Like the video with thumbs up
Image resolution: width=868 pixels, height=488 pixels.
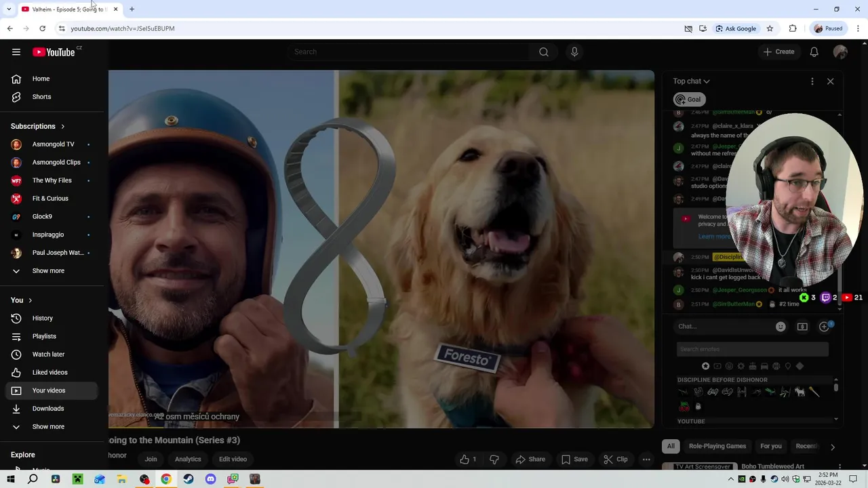pyautogui.click(x=468, y=460)
